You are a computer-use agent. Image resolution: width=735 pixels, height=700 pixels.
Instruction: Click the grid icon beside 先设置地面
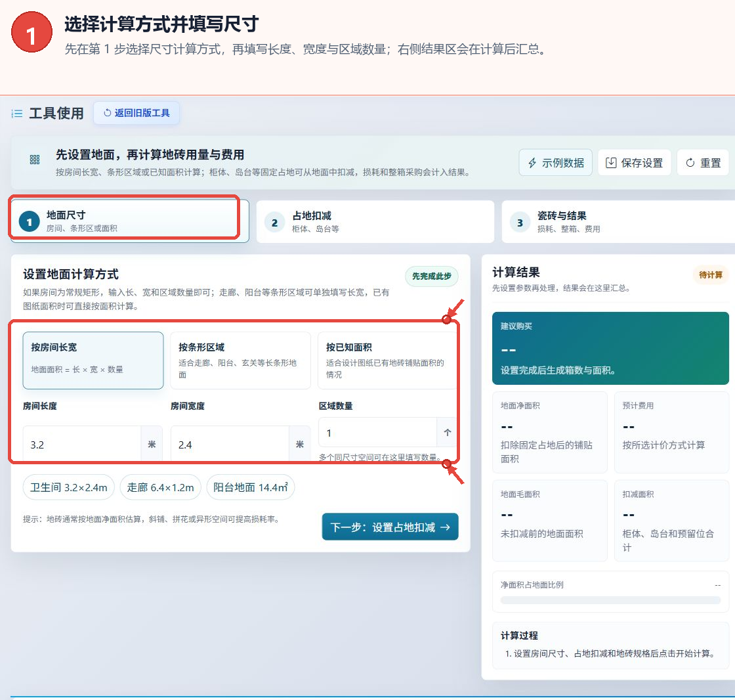35,160
